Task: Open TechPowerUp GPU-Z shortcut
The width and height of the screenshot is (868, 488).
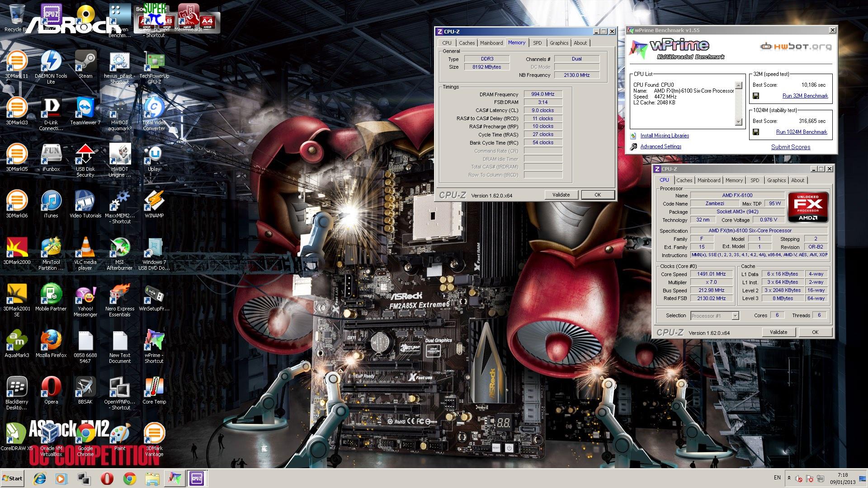Action: pos(154,67)
